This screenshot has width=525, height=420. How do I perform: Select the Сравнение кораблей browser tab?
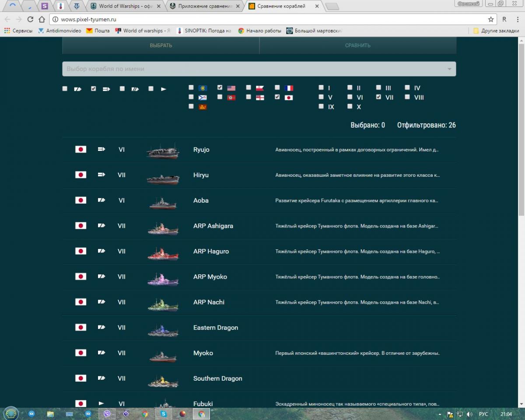284,6
